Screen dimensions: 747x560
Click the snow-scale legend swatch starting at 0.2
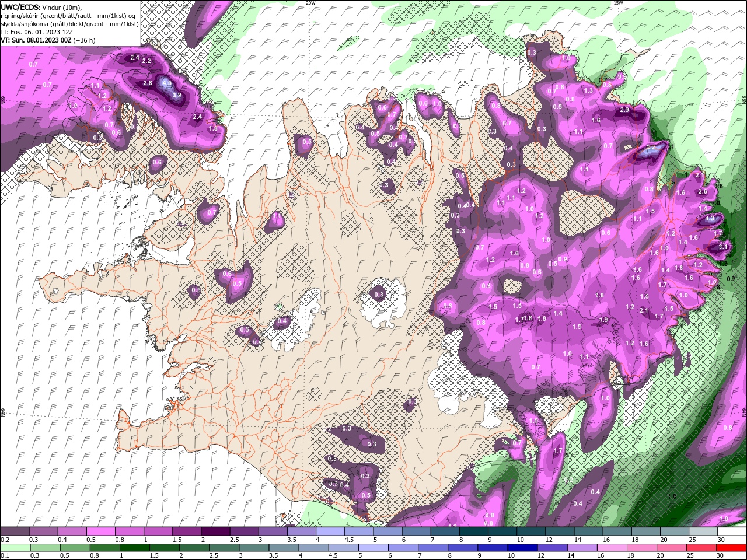tap(15, 531)
